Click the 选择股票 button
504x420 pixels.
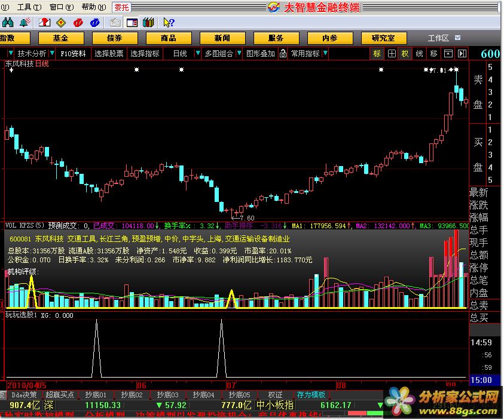point(109,54)
